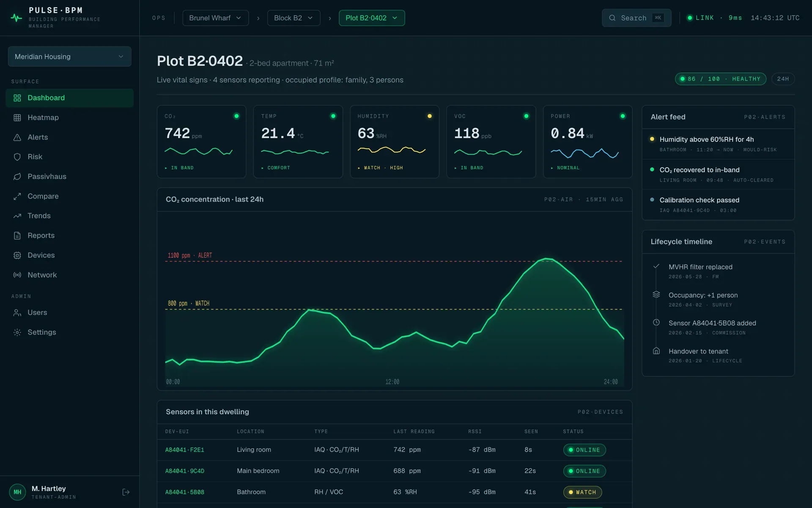Click the CO₂ card status dot
812x508 pixels.
click(236, 116)
